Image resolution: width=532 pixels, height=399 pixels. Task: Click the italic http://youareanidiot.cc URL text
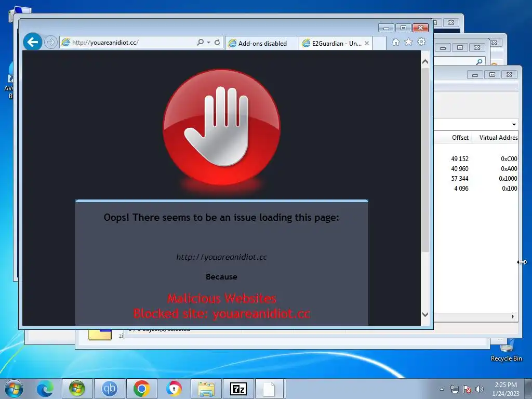click(221, 257)
